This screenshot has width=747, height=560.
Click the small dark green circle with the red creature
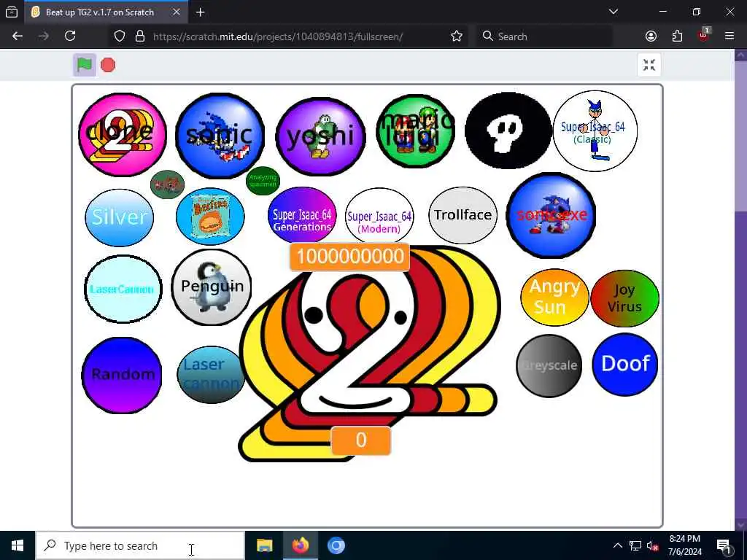(x=167, y=184)
